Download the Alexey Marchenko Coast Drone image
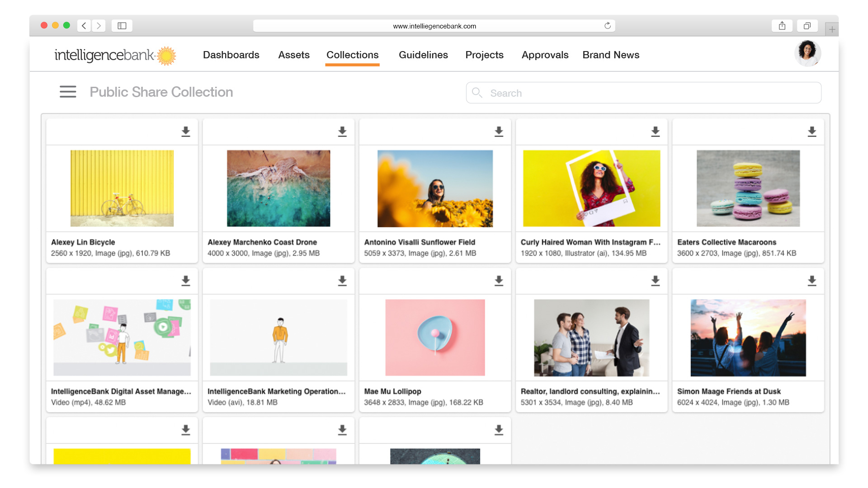 (342, 131)
